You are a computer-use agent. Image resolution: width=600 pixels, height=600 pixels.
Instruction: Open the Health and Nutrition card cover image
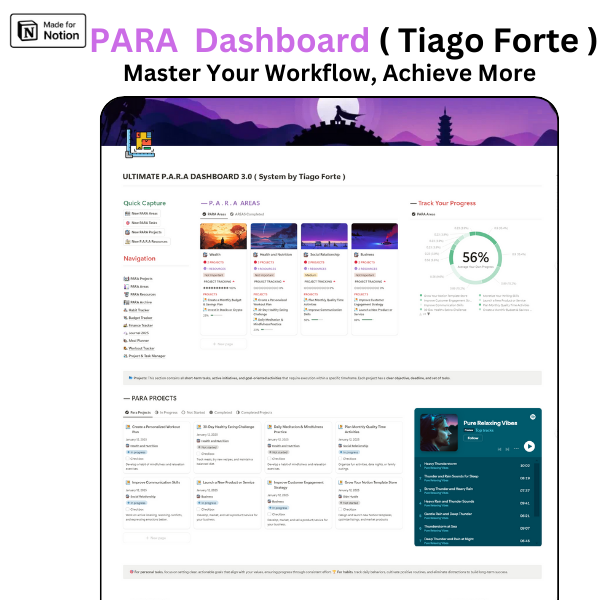(274, 236)
